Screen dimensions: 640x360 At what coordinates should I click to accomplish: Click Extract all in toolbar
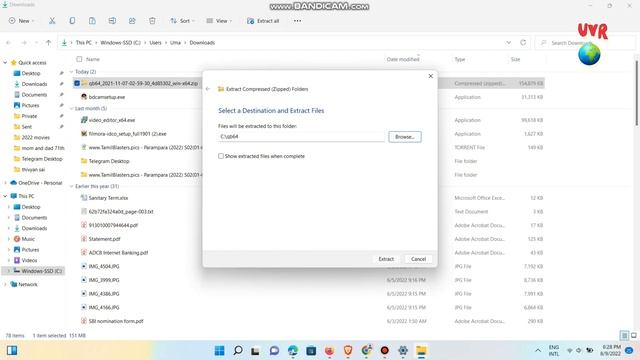(x=263, y=21)
